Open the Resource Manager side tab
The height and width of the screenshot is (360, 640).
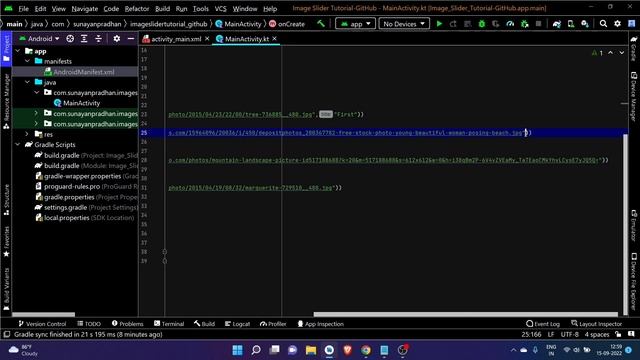tap(6, 101)
